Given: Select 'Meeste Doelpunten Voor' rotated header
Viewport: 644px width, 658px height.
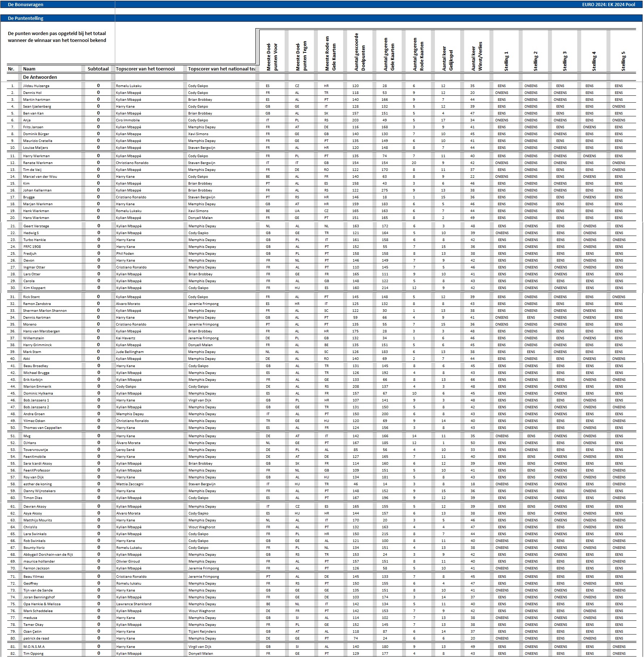Looking at the screenshot, I should point(272,57).
